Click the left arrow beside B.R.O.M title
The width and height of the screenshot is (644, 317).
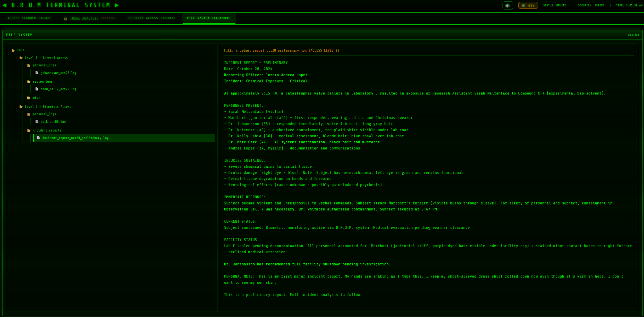pos(4,5)
